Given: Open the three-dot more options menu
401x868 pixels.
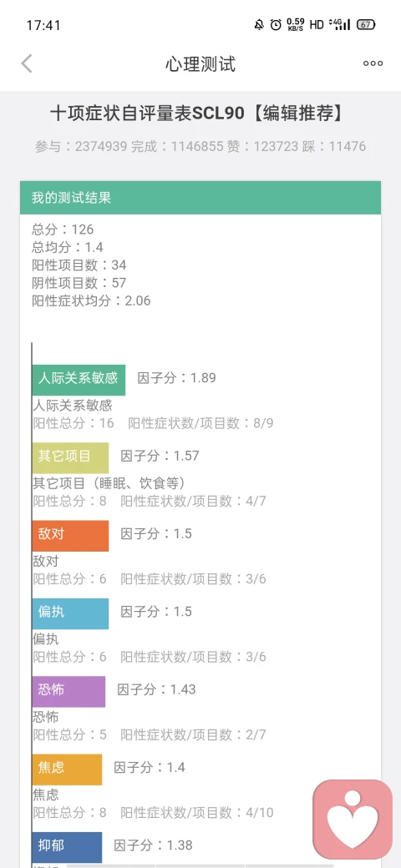Looking at the screenshot, I should (373, 63).
